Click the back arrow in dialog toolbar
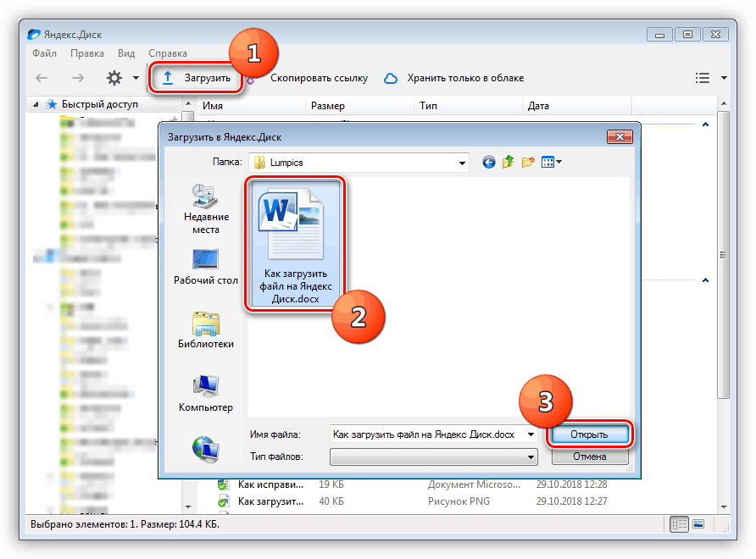This screenshot has height=559, width=756. 488,162
